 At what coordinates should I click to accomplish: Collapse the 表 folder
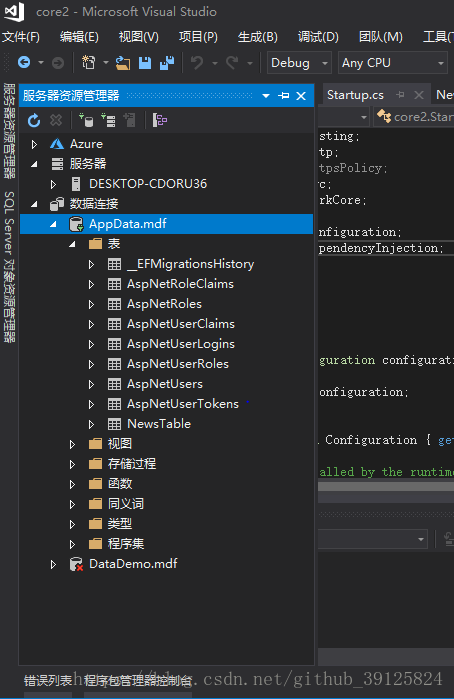coord(72,244)
